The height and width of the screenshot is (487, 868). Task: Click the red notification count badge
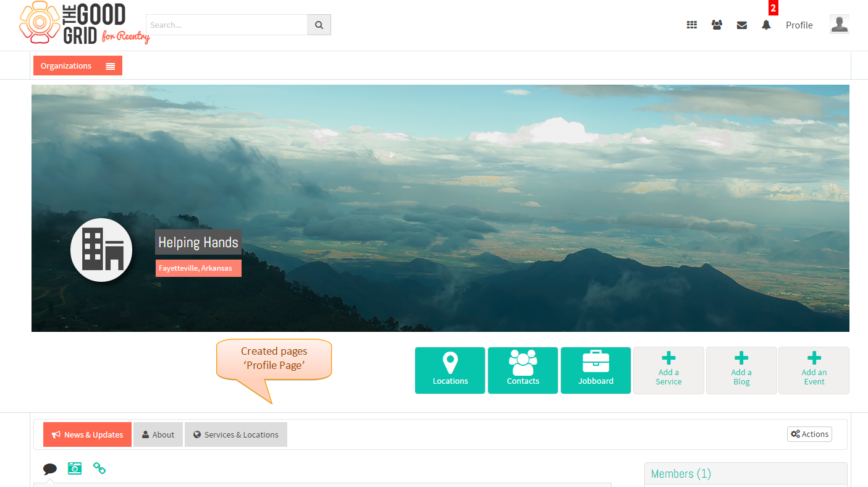(773, 9)
